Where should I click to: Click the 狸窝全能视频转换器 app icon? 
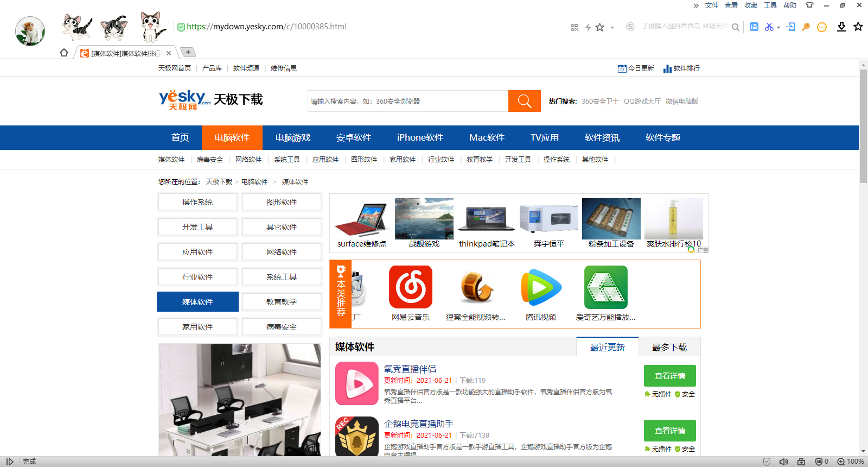[476, 287]
